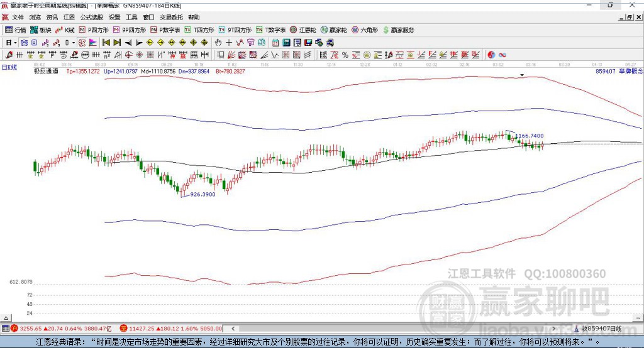Open the 文件 menu
The width and height of the screenshot is (644, 348).
coord(18,17)
